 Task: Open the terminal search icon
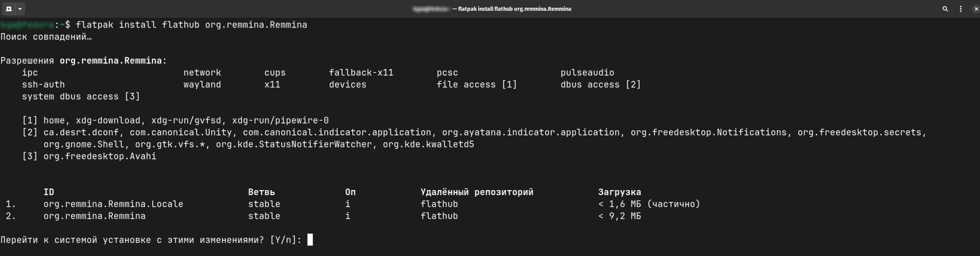click(x=945, y=9)
